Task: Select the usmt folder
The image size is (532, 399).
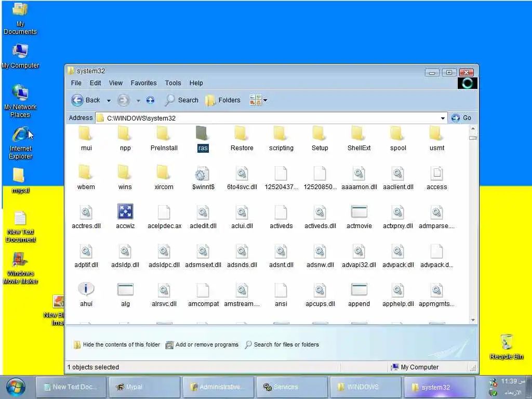Action: coord(436,139)
